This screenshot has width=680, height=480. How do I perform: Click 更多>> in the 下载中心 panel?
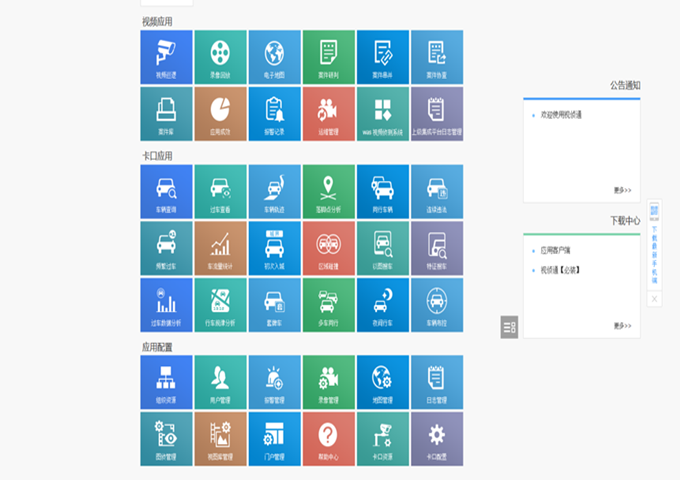[x=622, y=325]
